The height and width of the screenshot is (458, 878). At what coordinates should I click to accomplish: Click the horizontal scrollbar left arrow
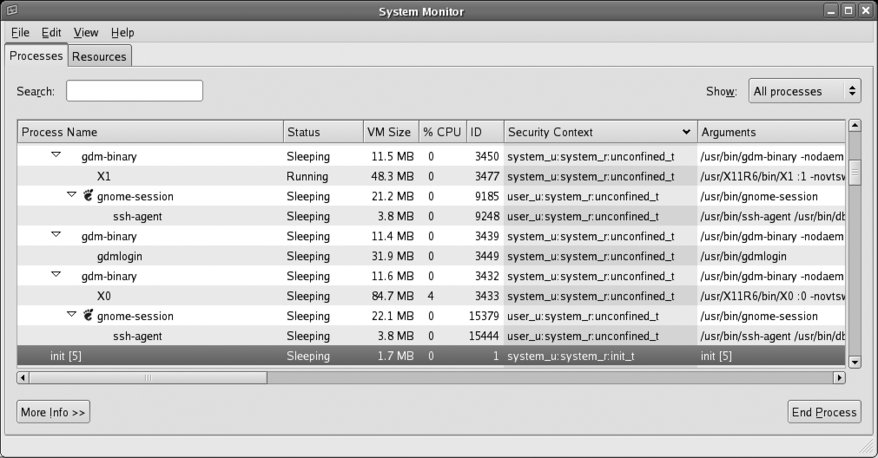[23, 378]
